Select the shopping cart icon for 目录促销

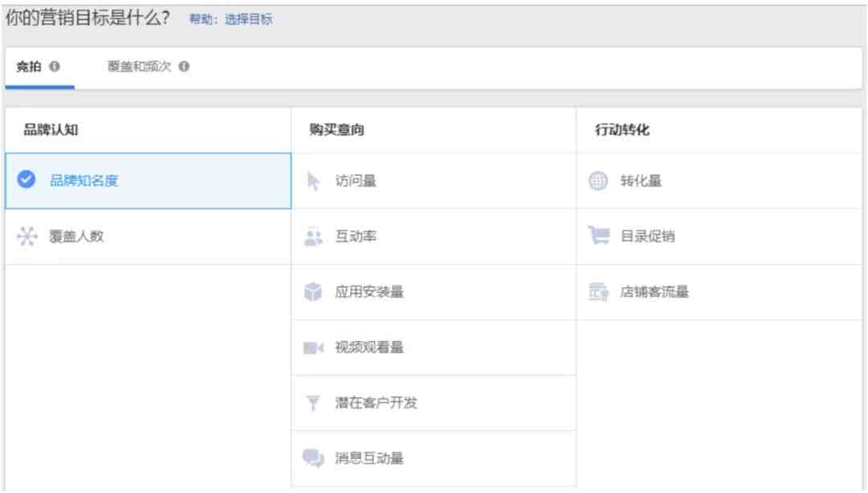[x=599, y=236]
